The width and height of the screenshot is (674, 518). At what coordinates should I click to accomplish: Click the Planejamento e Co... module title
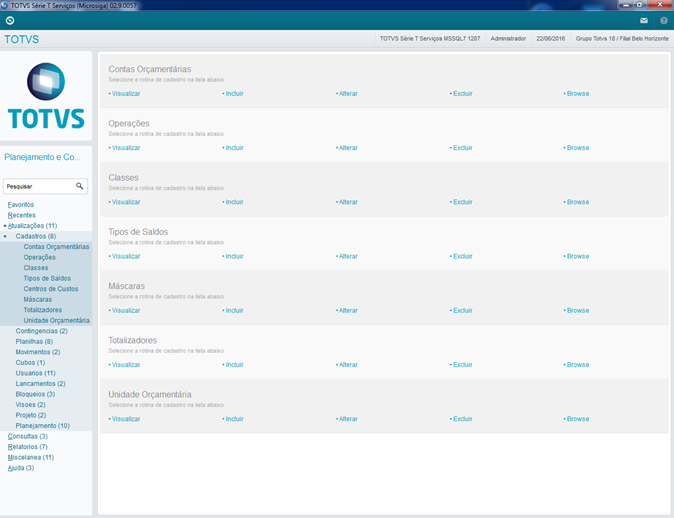[x=42, y=157]
